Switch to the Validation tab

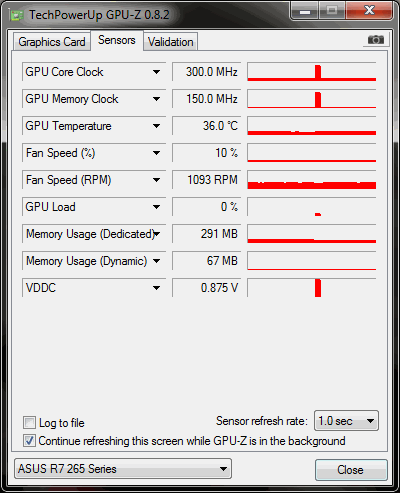point(171,42)
